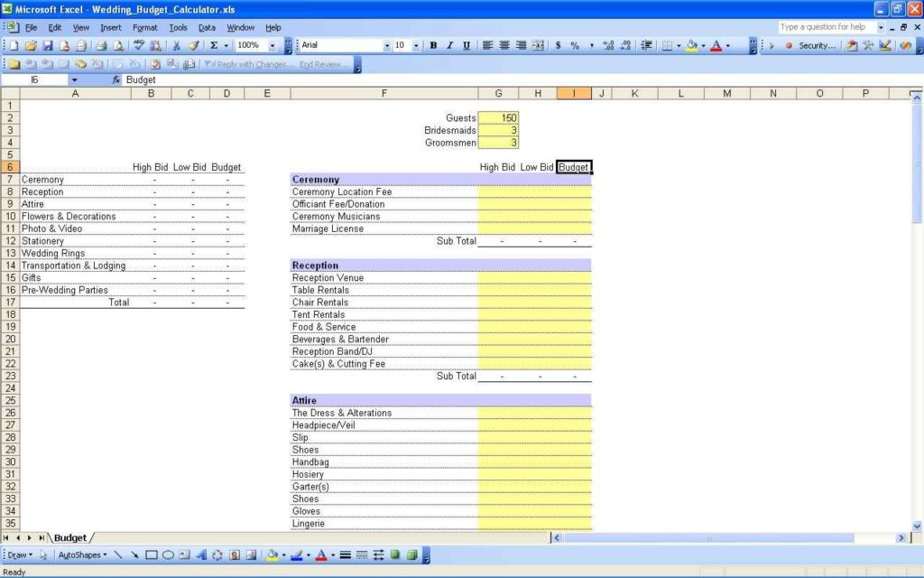Viewport: 924px width, 578px height.
Task: Open the Font size dropdown
Action: tap(417, 45)
